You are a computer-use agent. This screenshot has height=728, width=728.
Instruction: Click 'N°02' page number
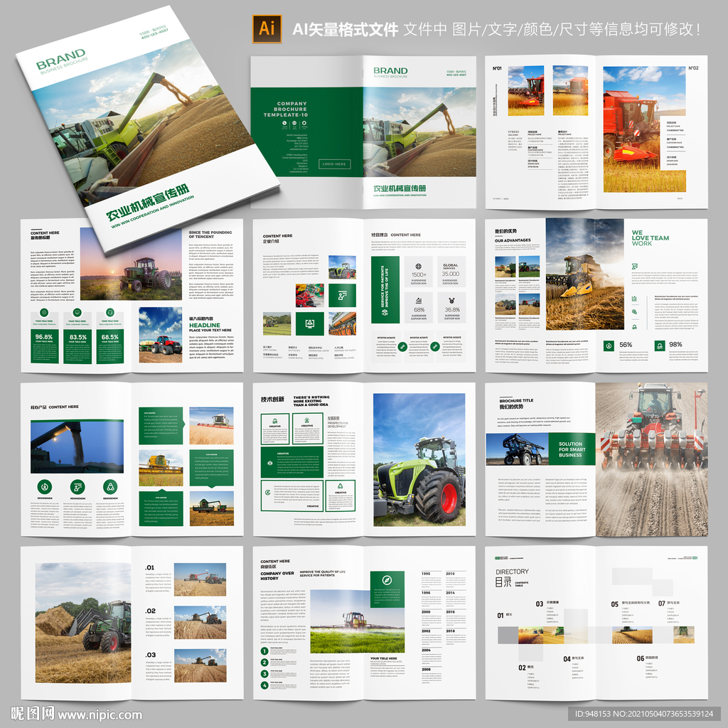[693, 68]
